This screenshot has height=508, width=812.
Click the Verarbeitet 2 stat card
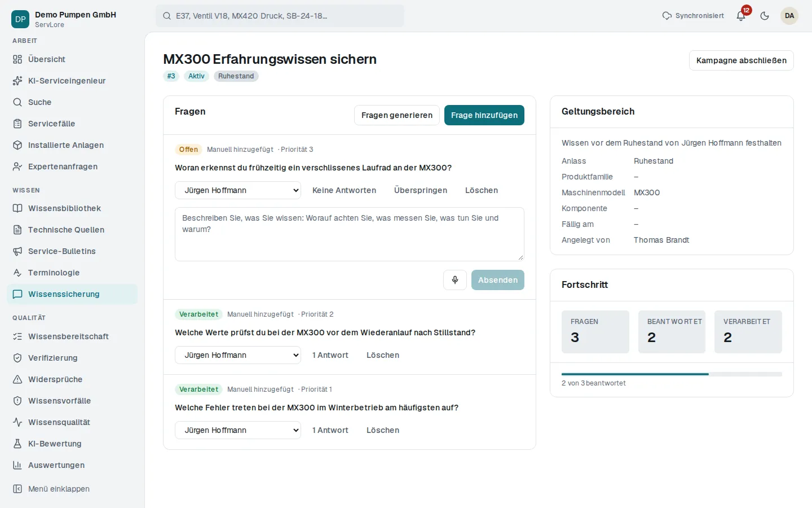(748, 332)
